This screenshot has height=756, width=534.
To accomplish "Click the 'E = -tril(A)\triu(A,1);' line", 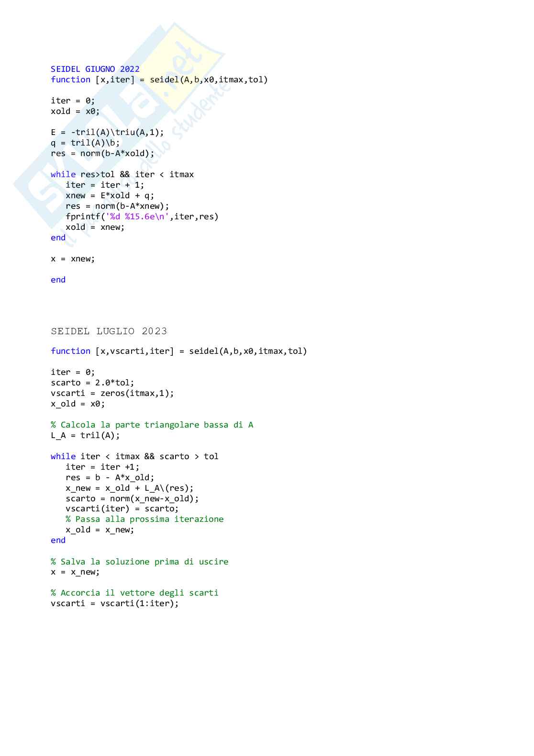I will point(107,132).
